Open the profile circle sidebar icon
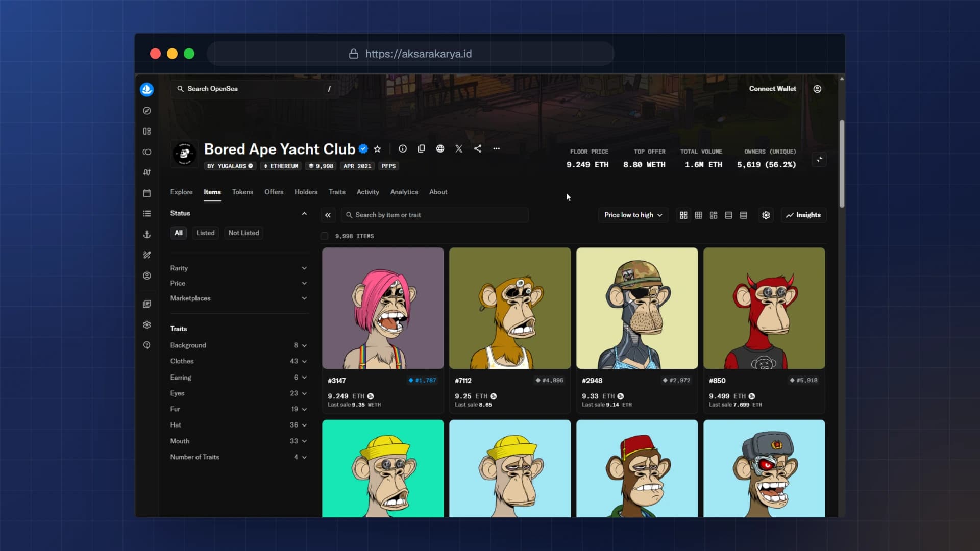This screenshot has height=551, width=980. point(147,275)
